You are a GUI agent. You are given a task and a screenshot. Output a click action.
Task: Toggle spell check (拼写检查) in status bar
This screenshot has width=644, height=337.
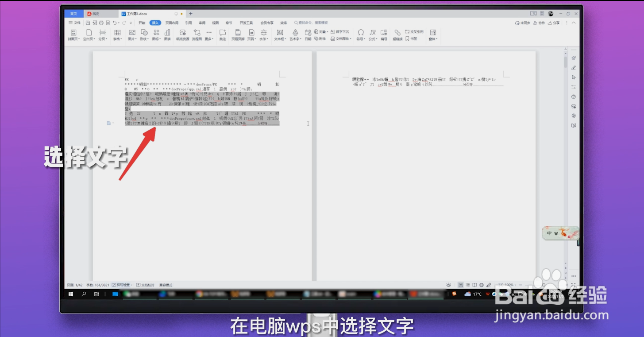(x=123, y=285)
